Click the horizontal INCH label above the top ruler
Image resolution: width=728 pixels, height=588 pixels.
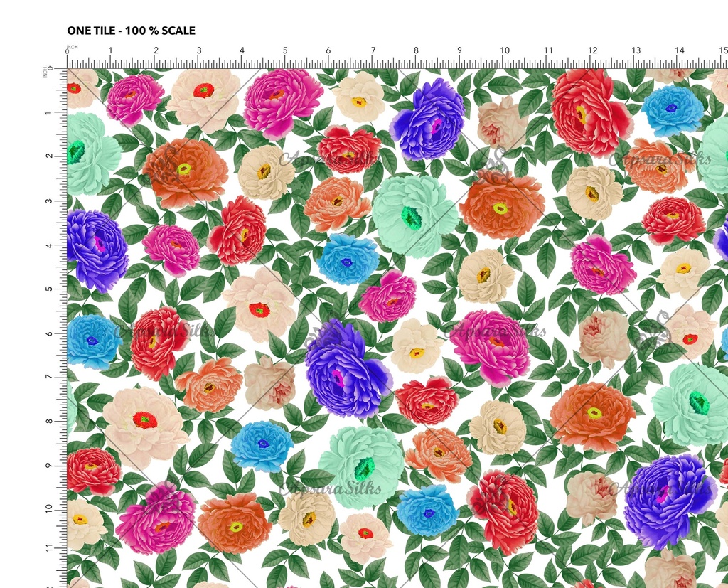click(x=72, y=47)
